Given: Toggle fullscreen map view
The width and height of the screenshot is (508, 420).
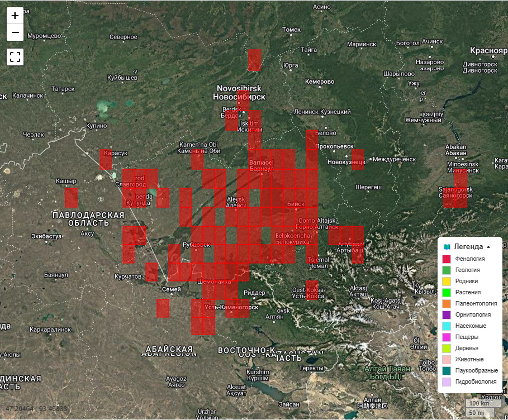Looking at the screenshot, I should (15, 56).
